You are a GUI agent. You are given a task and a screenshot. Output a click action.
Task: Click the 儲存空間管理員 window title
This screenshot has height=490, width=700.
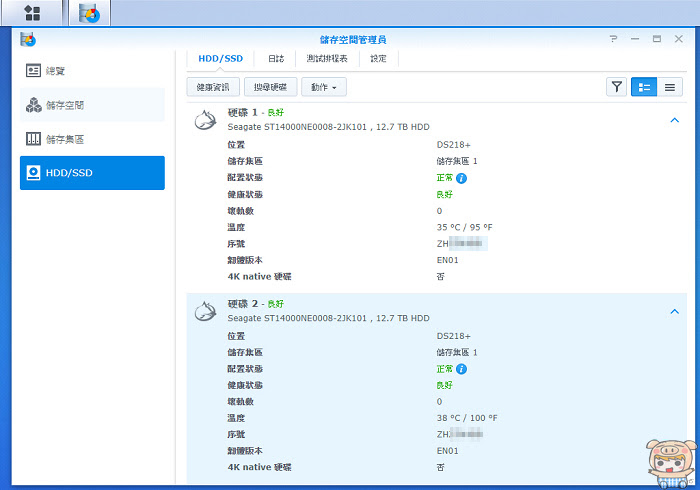(353, 40)
